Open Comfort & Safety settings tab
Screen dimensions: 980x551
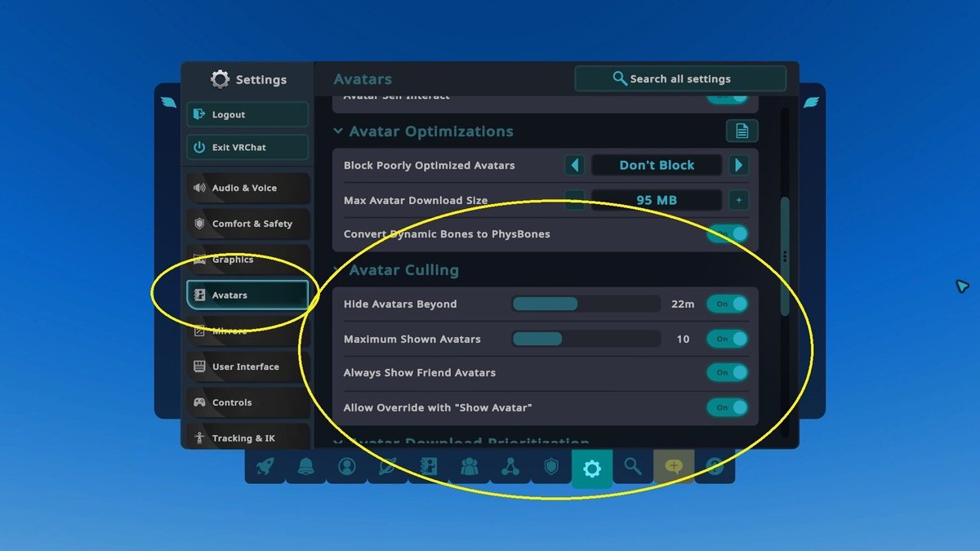248,224
